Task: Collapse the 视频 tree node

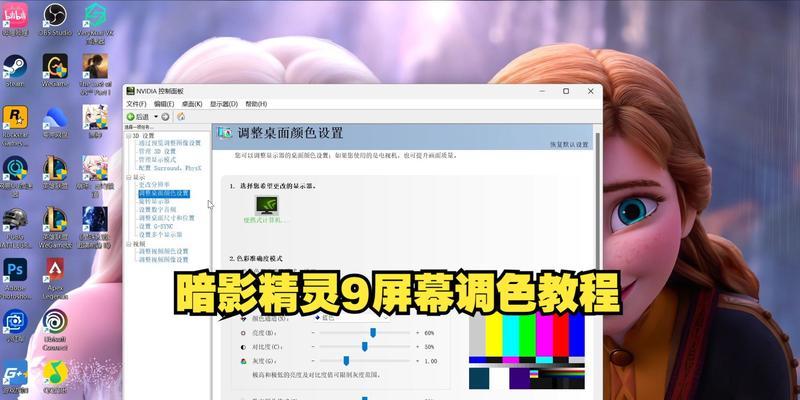Action: 129,244
